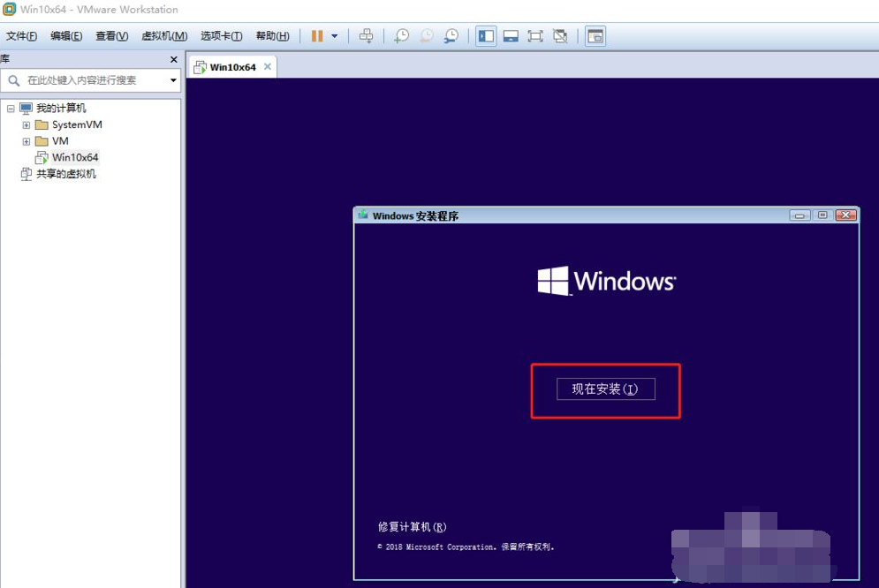Screen dimensions: 879x588
Task: Open the snapshot manager icon
Action: [451, 36]
